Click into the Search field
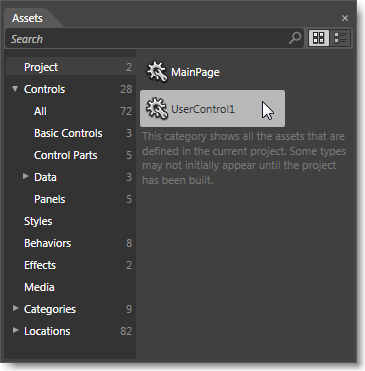The width and height of the screenshot is (365, 371). point(147,39)
